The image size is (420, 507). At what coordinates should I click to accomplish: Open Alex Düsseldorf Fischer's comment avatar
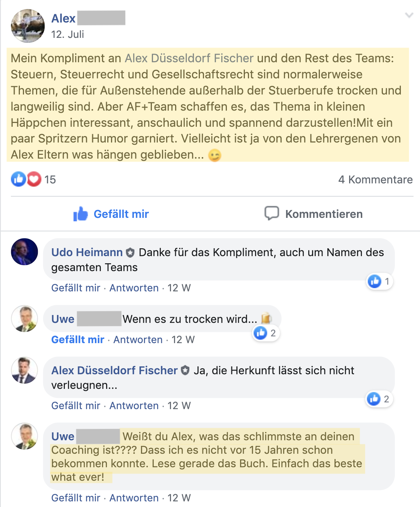click(24, 370)
